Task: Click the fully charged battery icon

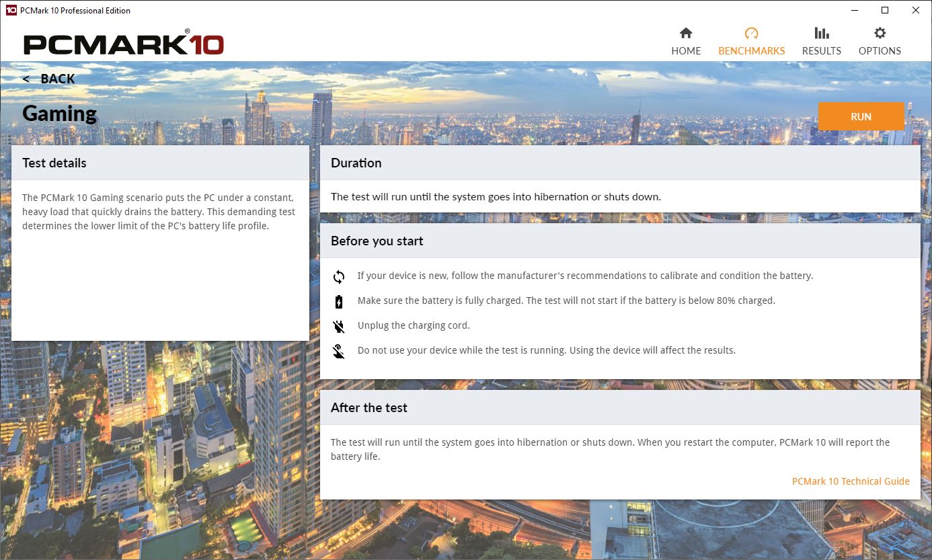Action: click(339, 301)
